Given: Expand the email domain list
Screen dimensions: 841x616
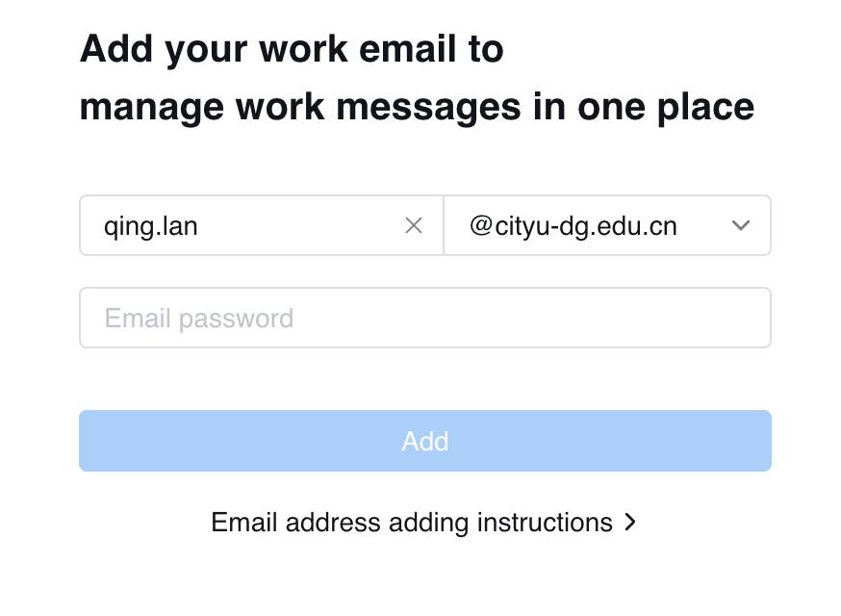Looking at the screenshot, I should pos(740,226).
